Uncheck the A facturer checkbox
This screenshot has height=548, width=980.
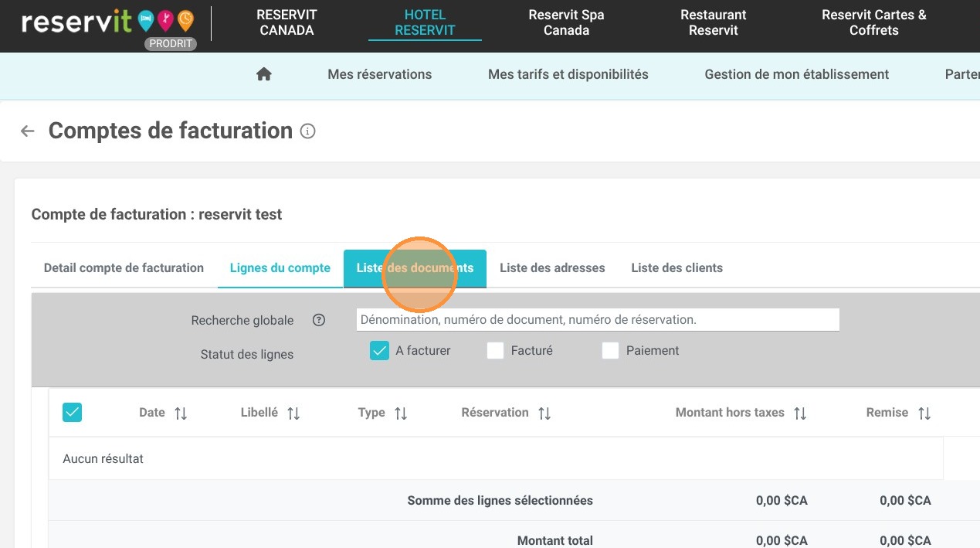(379, 351)
